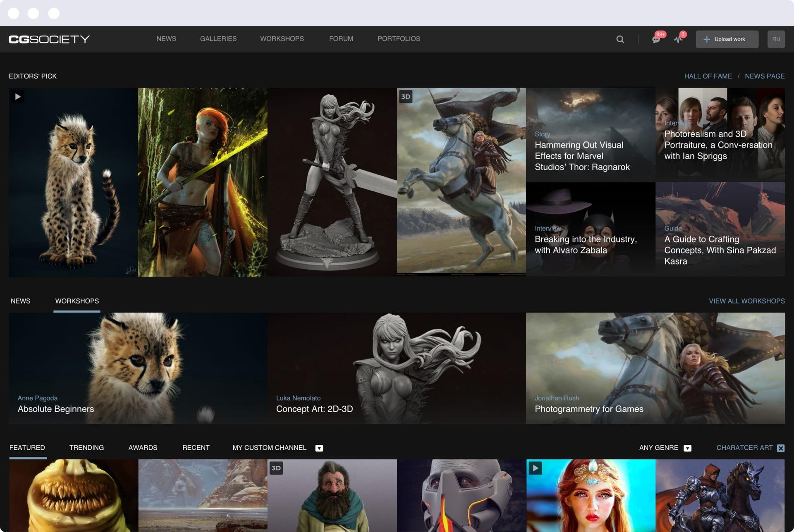The height and width of the screenshot is (532, 794).
Task: Switch to the News section tab
Action: pos(21,301)
